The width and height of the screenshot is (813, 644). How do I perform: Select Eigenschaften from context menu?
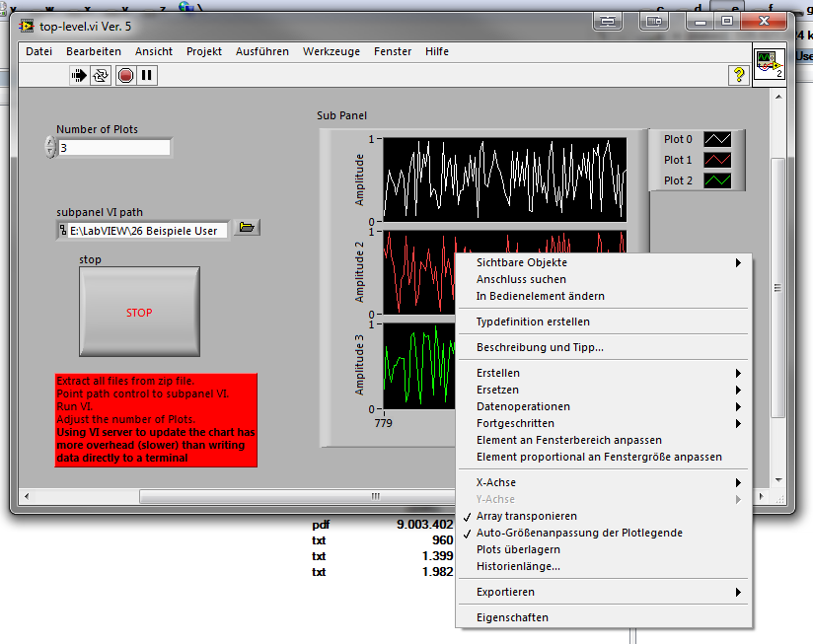[512, 617]
